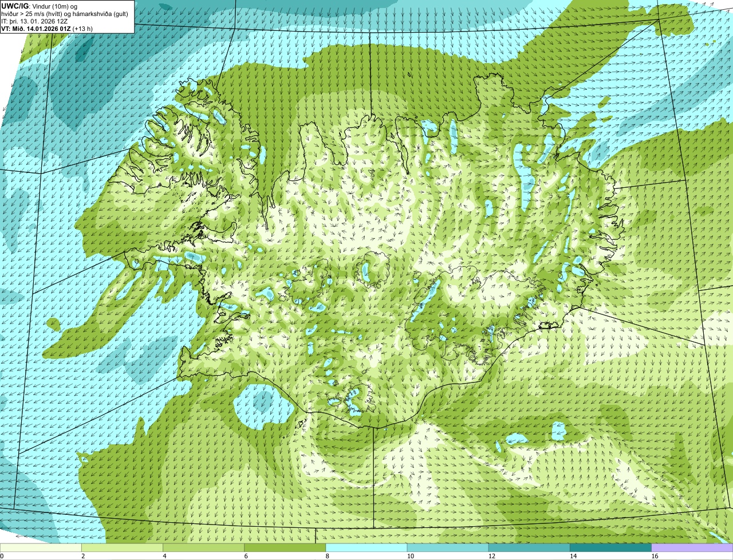Image resolution: width=733 pixels, height=560 pixels.
Task: Click the "0" legend scale label
Action: tap(2, 556)
